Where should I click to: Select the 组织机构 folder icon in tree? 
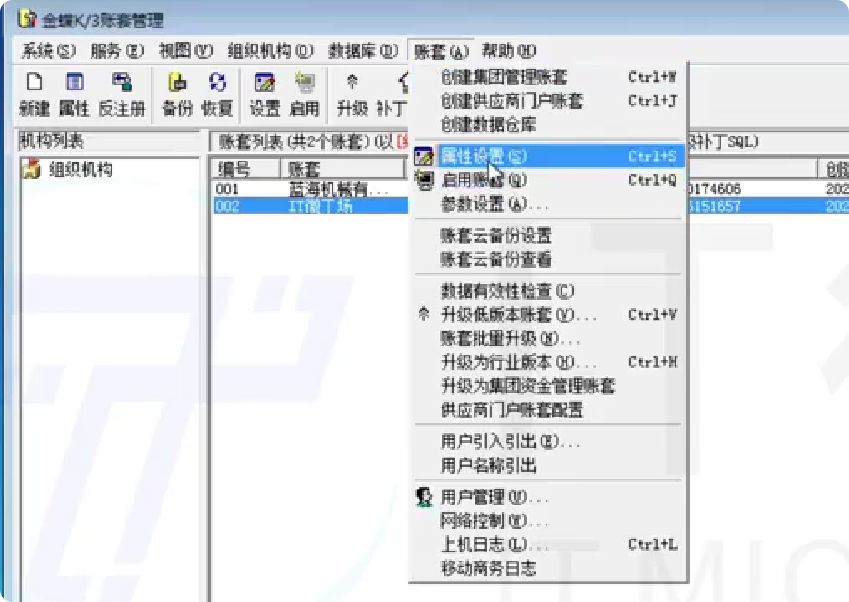click(31, 169)
